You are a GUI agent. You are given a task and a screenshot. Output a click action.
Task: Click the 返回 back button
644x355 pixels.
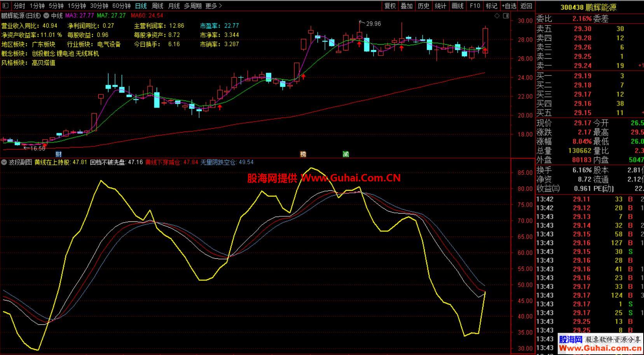[x=526, y=6]
